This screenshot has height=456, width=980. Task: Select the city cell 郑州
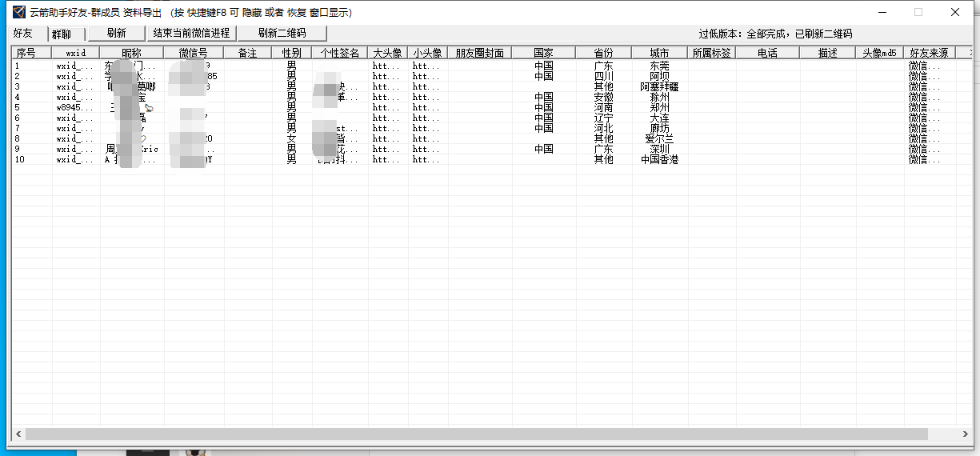click(x=660, y=107)
